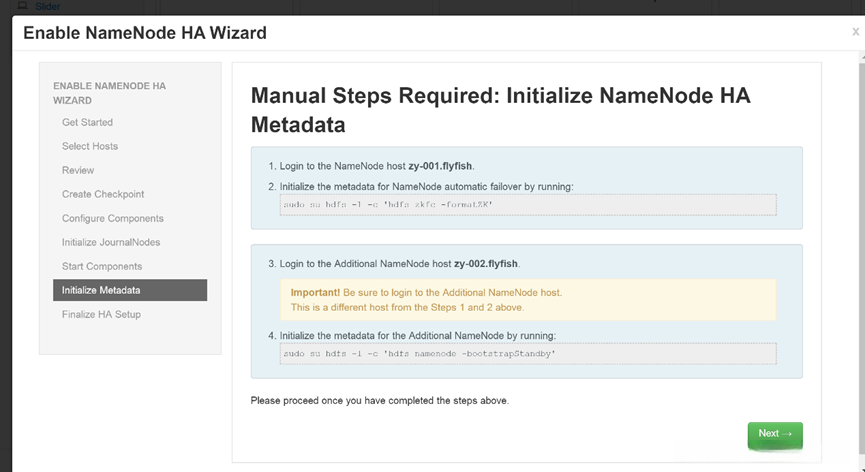Select the Review step in sidebar
Screen dimensions: 865x472
[78, 170]
